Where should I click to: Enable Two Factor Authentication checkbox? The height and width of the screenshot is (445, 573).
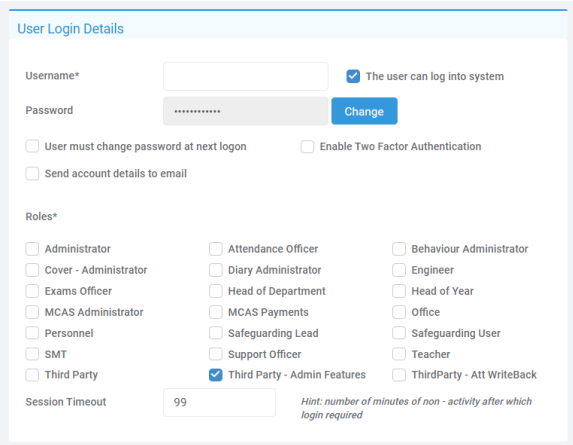[307, 147]
